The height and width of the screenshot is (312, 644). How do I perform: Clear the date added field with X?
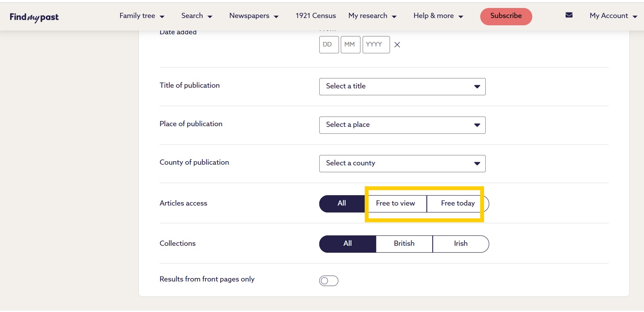pos(397,45)
